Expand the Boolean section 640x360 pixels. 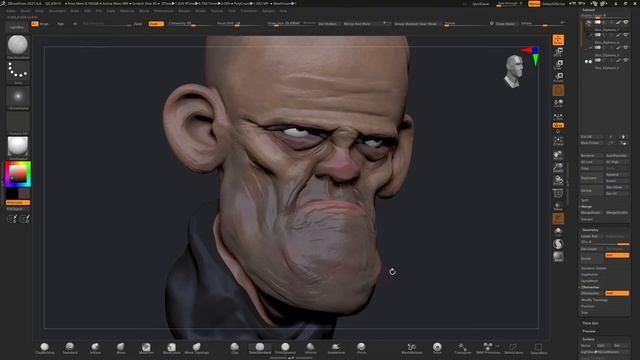pyautogui.click(x=587, y=220)
